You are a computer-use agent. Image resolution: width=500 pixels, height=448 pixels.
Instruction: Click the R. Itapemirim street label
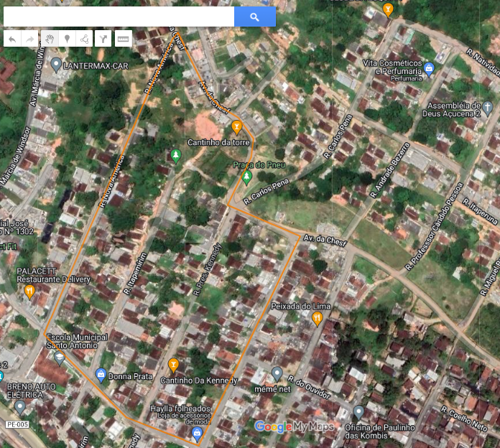point(135,274)
